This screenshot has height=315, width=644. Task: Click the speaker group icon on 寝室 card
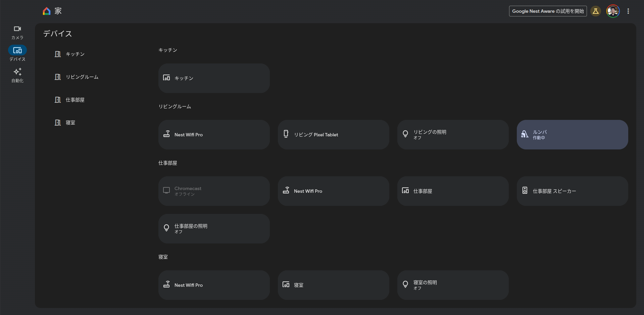(x=286, y=285)
